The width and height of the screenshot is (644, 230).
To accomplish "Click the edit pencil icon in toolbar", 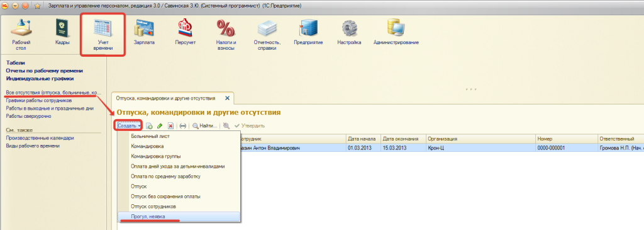I will [160, 126].
